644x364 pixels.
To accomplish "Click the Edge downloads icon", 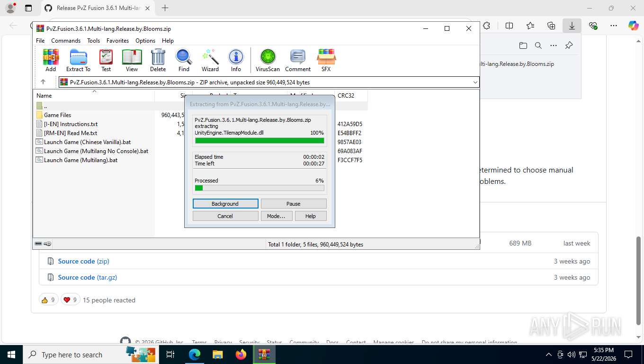I will tap(572, 26).
